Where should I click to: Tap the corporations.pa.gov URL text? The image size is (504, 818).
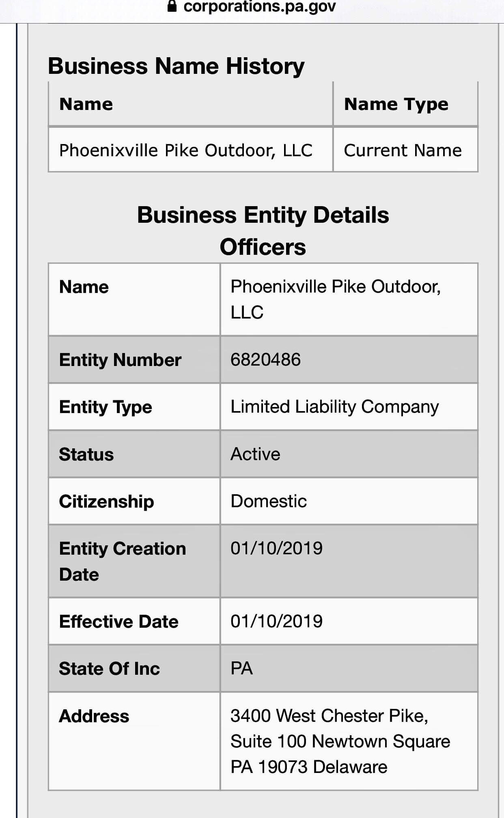point(259,6)
